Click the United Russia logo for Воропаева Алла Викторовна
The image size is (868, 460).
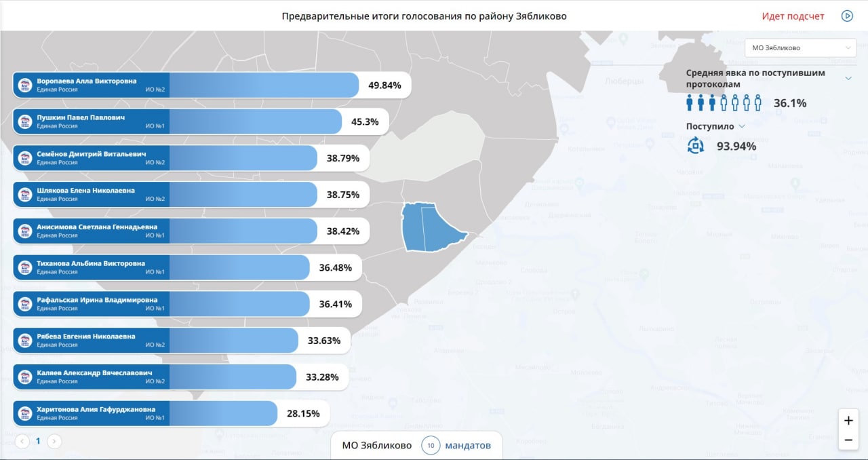coord(25,85)
